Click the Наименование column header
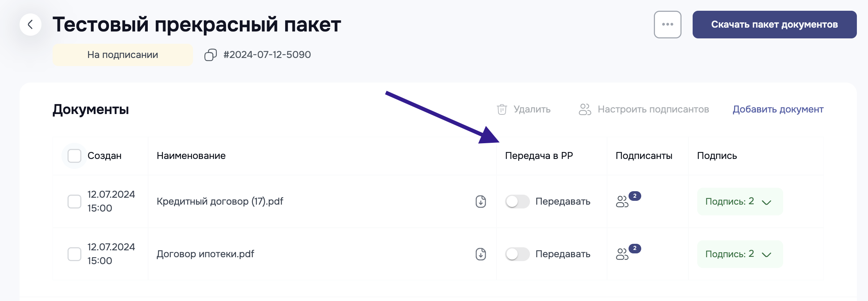This screenshot has height=301, width=868. 191,156
